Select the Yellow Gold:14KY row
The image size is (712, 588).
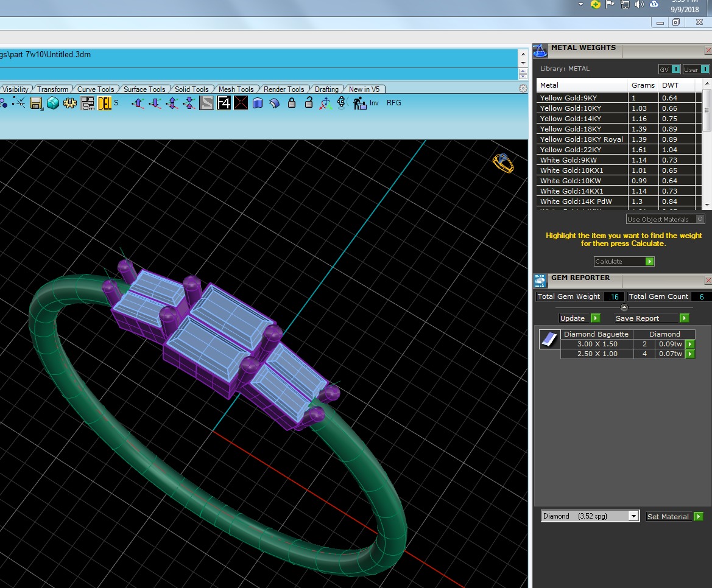[619, 119]
